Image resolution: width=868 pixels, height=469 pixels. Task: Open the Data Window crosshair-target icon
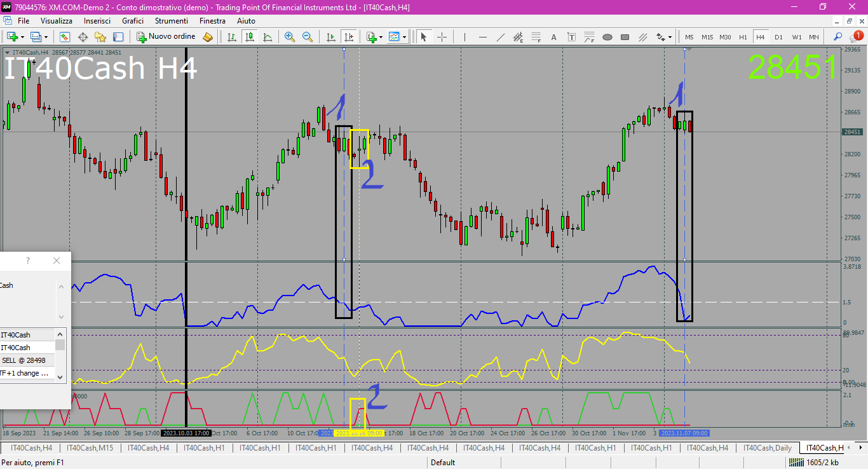[x=83, y=37]
